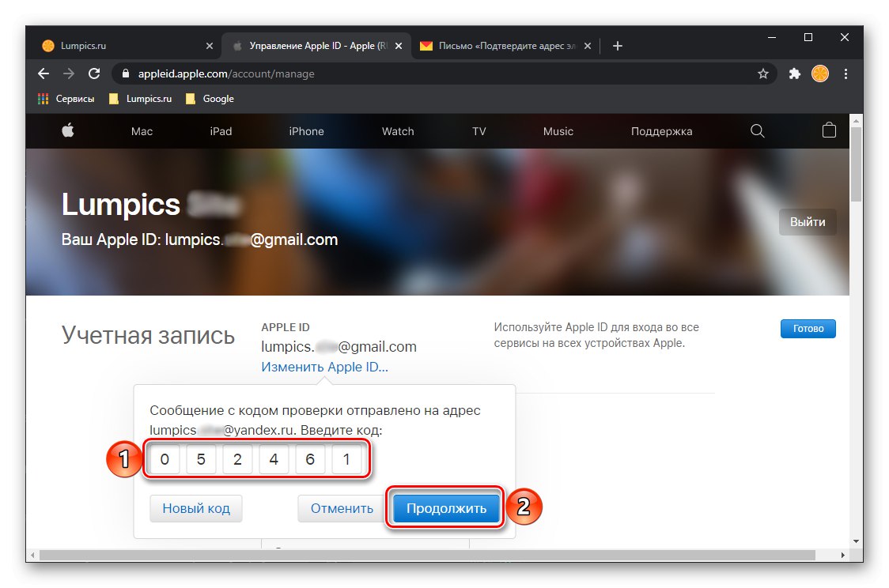Image resolution: width=889 pixels, height=588 pixels.
Task: Click the vertical scrollbar thumb
Action: click(x=856, y=164)
